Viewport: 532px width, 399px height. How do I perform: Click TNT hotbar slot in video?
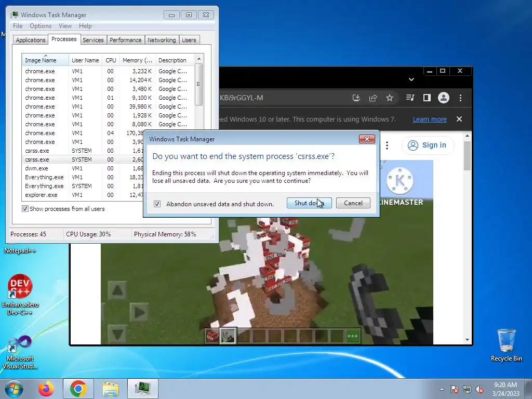coord(212,336)
